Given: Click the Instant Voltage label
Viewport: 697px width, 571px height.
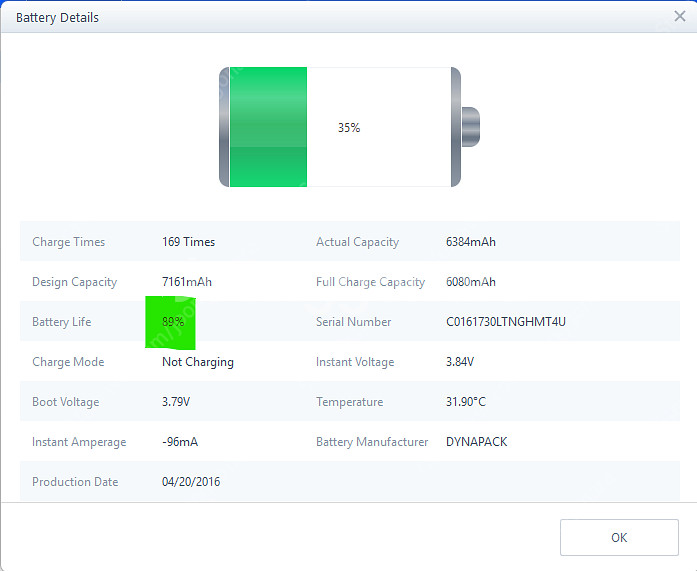Looking at the screenshot, I should click(355, 362).
